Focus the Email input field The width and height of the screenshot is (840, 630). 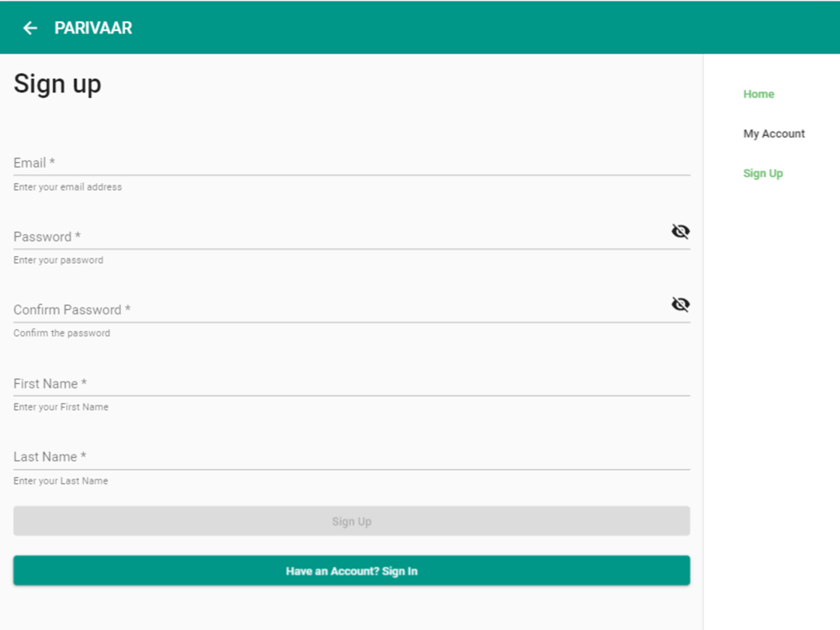[x=351, y=163]
